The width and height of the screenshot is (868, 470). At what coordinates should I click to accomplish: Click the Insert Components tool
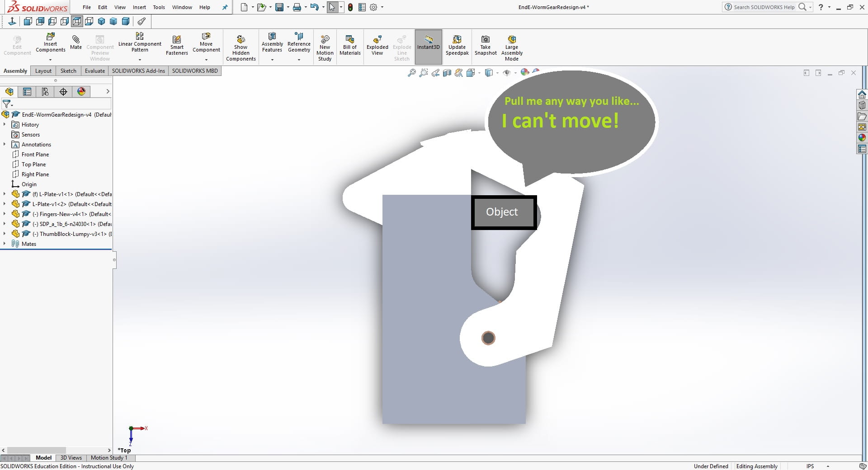point(51,43)
